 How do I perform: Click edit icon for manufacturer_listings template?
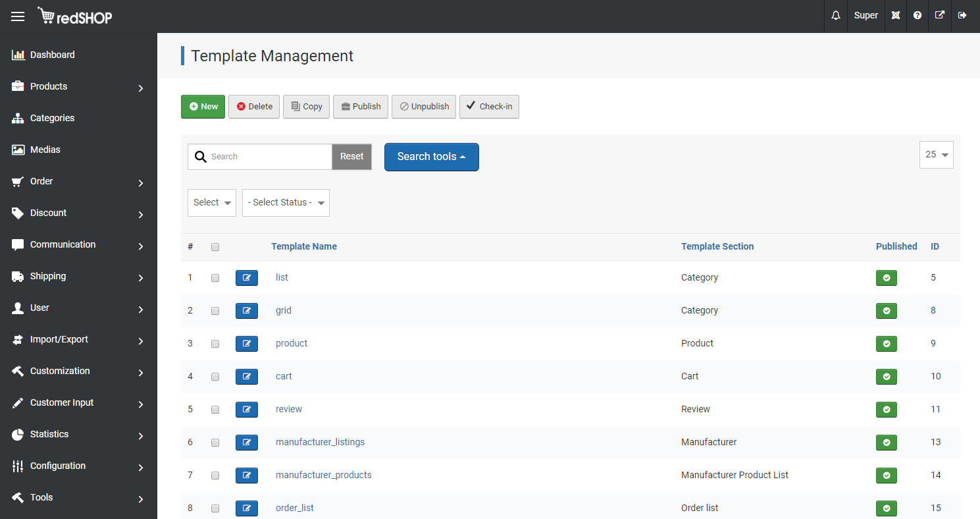[247, 443]
